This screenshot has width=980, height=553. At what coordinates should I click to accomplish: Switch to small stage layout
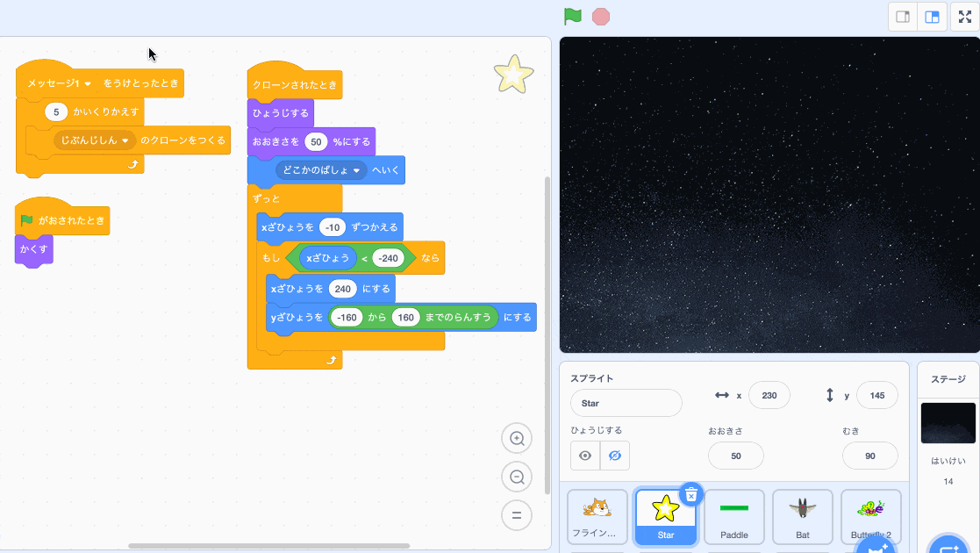[902, 17]
